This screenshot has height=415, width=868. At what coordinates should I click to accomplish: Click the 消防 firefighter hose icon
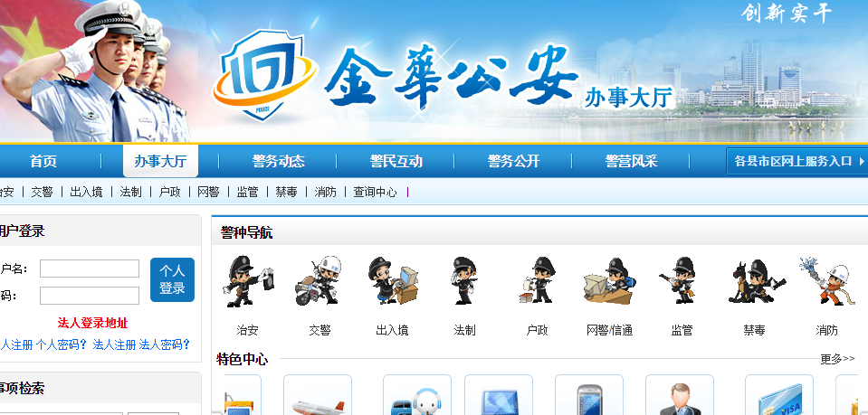point(827,280)
